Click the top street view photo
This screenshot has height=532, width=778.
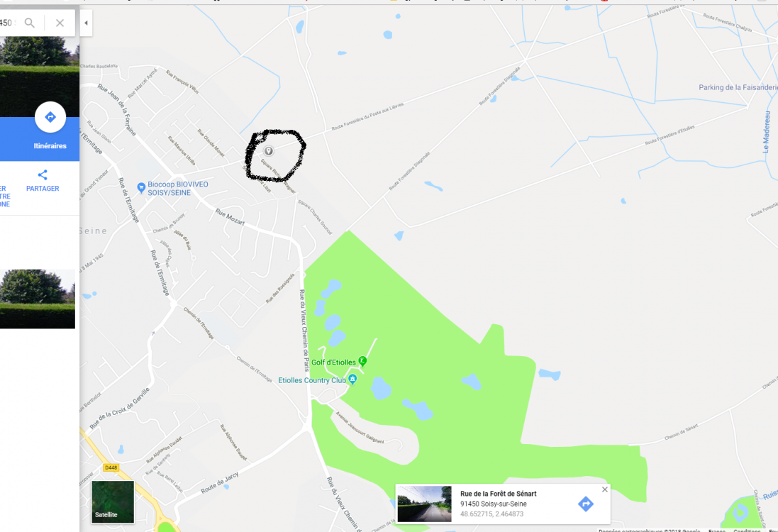click(40, 77)
